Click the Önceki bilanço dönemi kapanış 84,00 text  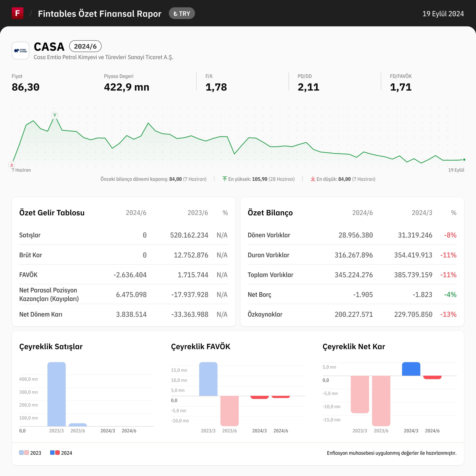pyautogui.click(x=153, y=179)
